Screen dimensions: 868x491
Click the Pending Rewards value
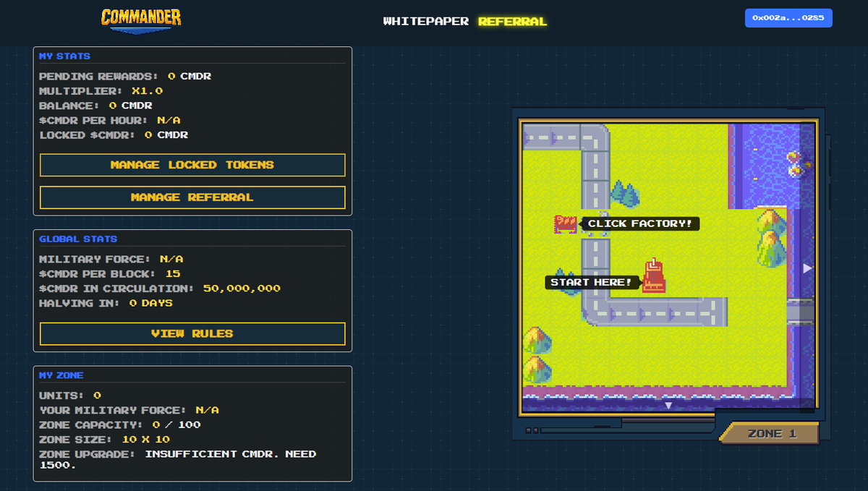click(190, 76)
